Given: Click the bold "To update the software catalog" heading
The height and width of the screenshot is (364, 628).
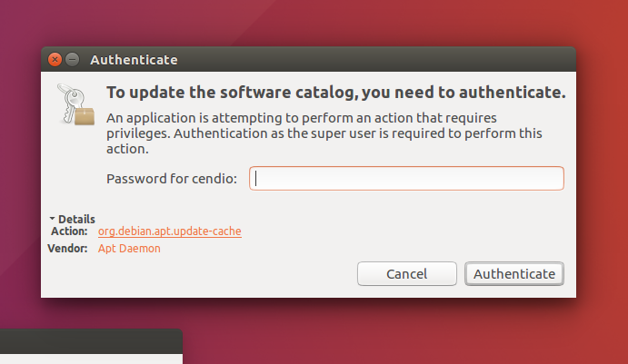Looking at the screenshot, I should [x=336, y=93].
